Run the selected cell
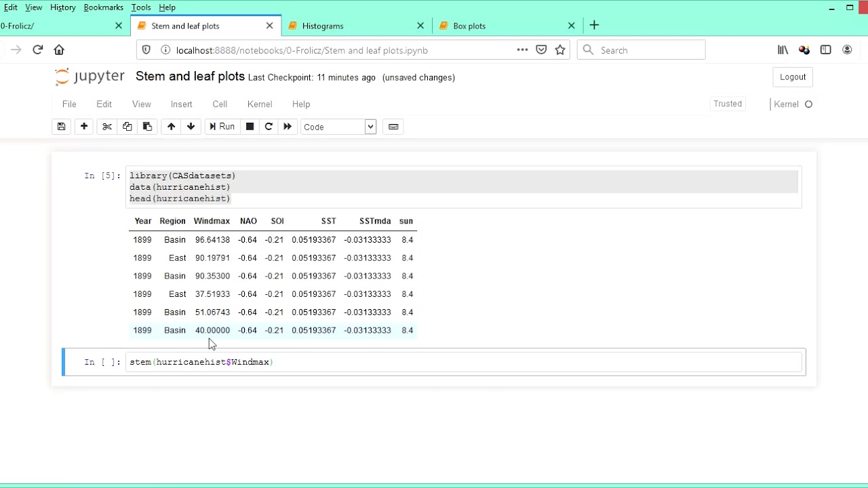The image size is (868, 488). [x=222, y=127]
